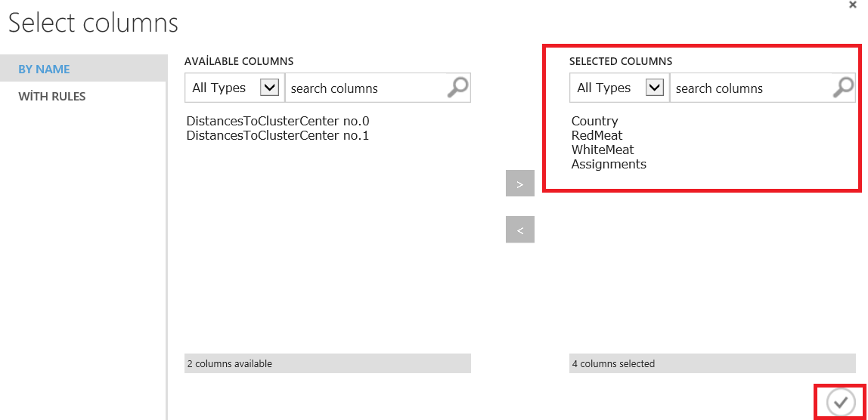
Task: Remove column using left arrow button
Action: tap(519, 230)
